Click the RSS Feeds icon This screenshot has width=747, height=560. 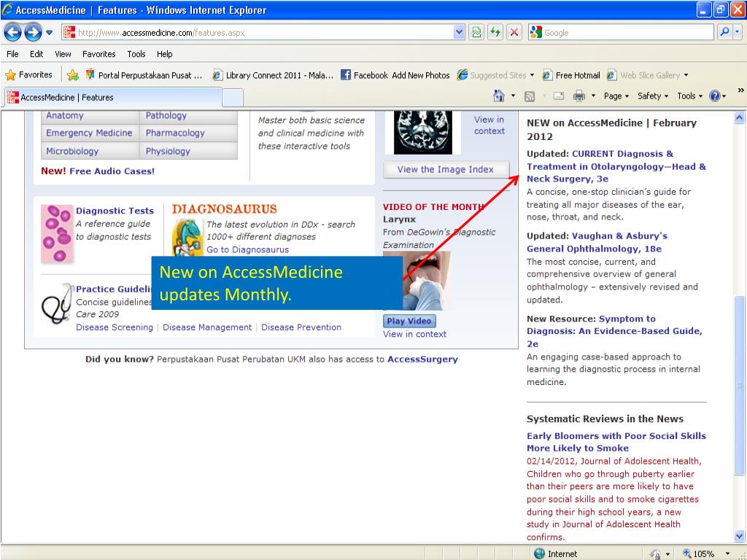(x=530, y=96)
